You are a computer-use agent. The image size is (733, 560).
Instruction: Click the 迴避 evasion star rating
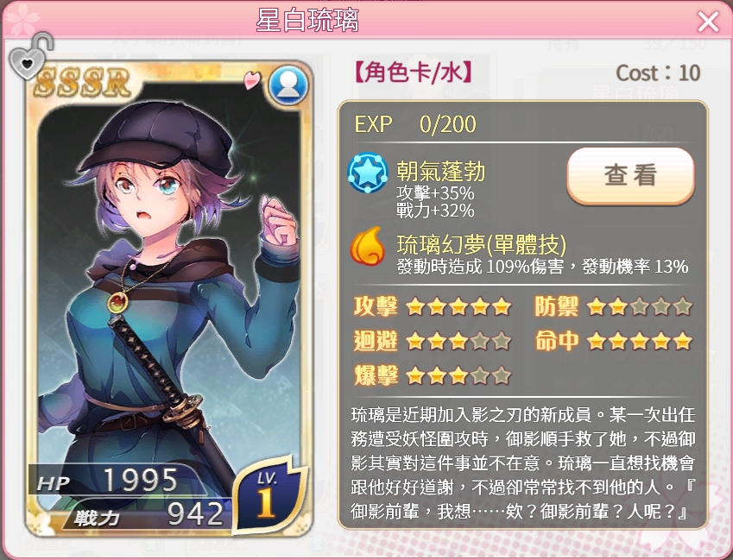point(458,342)
